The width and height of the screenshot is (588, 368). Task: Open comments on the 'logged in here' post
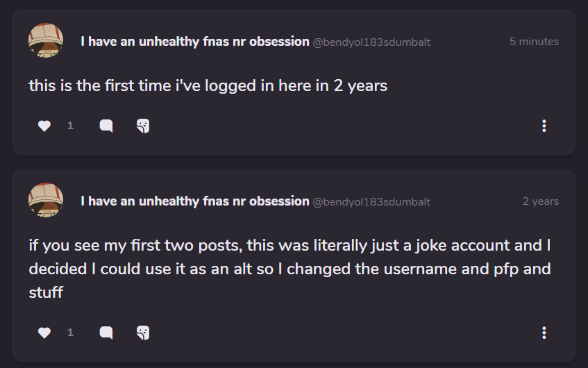pos(106,126)
